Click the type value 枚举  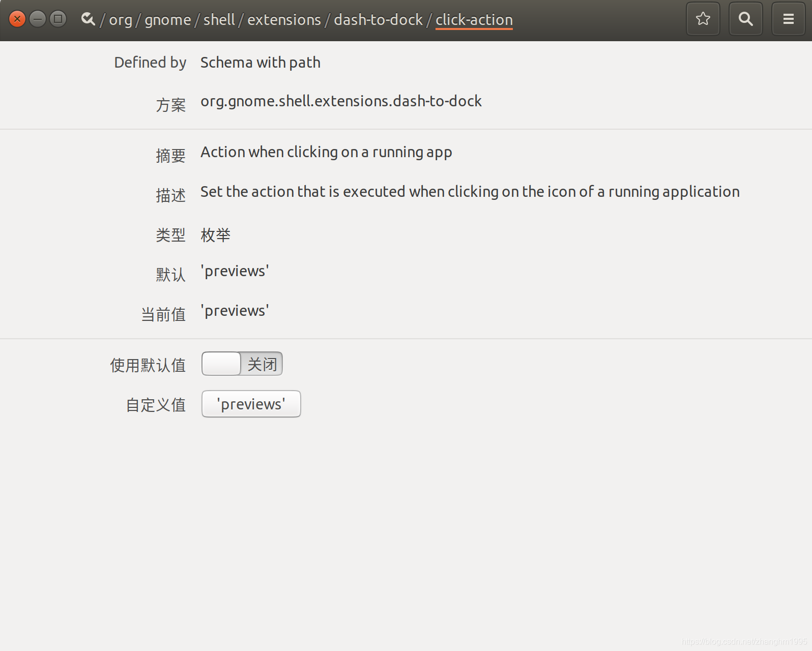point(216,235)
